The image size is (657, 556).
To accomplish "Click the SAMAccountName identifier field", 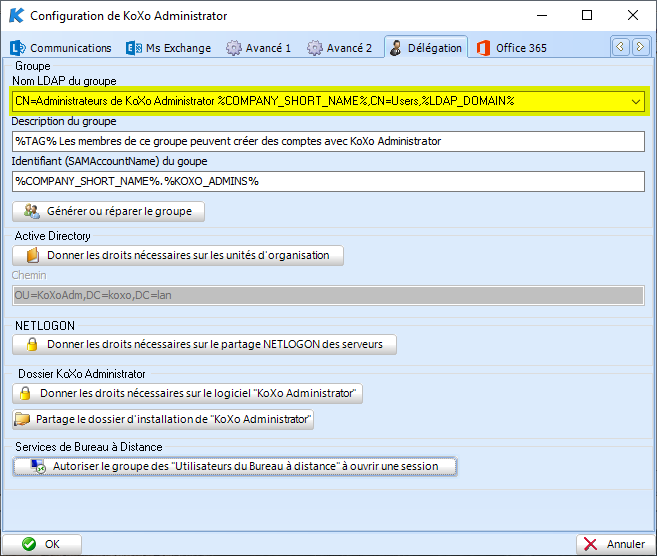I will 328,181.
